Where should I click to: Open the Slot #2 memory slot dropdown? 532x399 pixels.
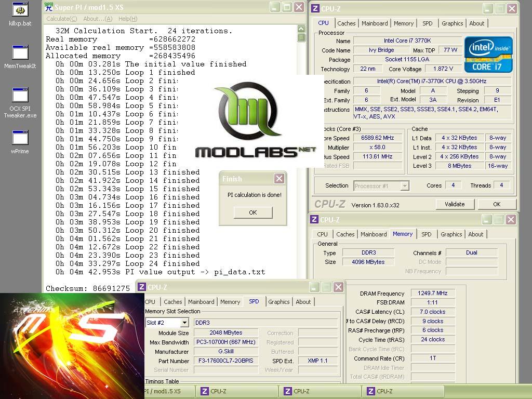[184, 322]
